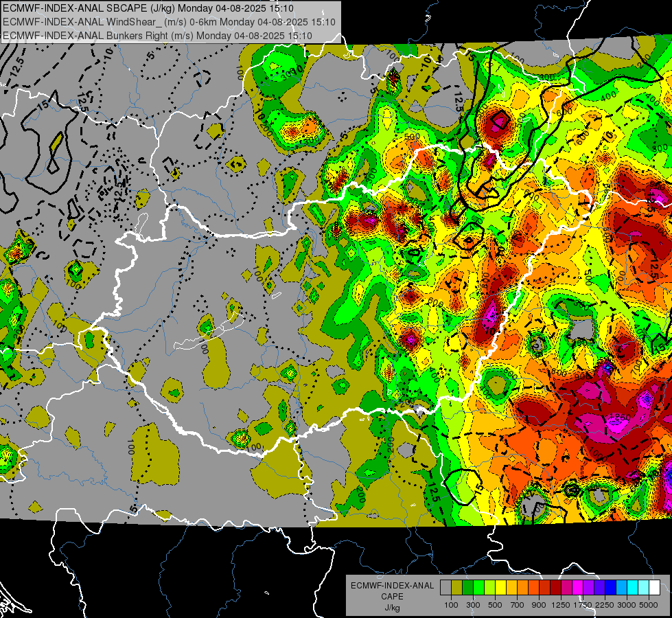Image resolution: width=672 pixels, height=618 pixels.
Task: Pick the orange swatch right of 700
Action: 523,587
